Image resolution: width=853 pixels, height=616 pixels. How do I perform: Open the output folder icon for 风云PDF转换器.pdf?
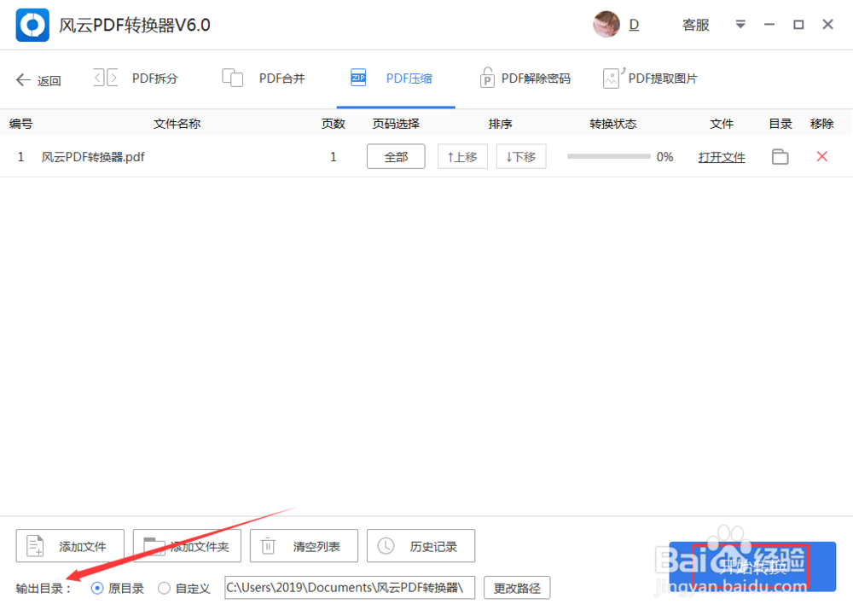tap(779, 157)
